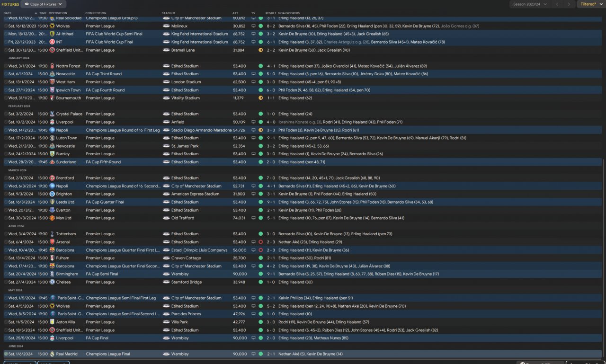This screenshot has height=364, width=606.
Task: Click the Anfield stadium icon
Action: click(166, 122)
